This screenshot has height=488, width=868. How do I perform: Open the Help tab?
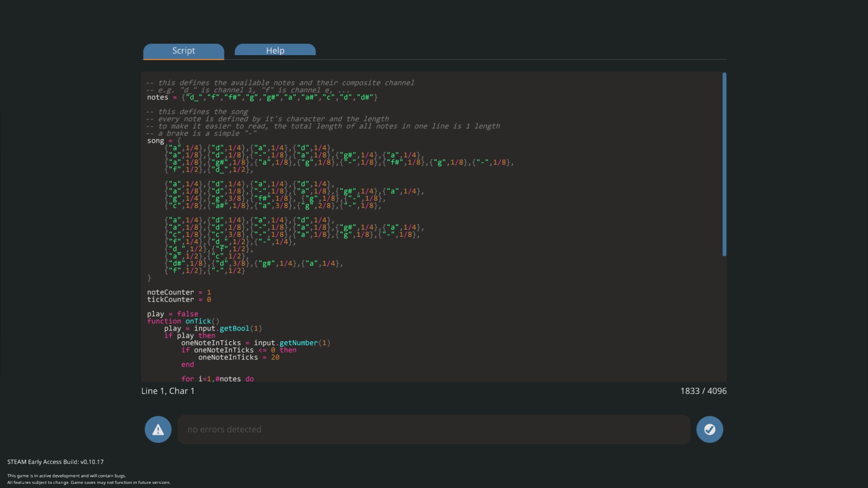point(275,50)
